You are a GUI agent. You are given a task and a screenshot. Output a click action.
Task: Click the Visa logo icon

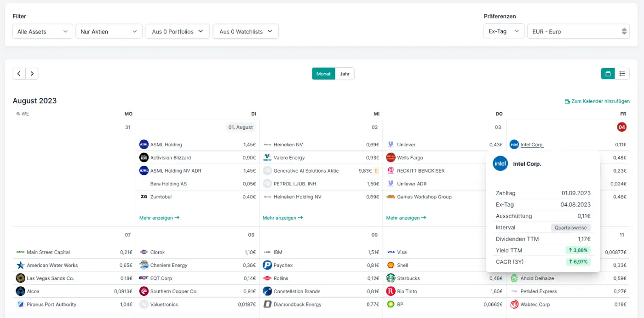(391, 252)
